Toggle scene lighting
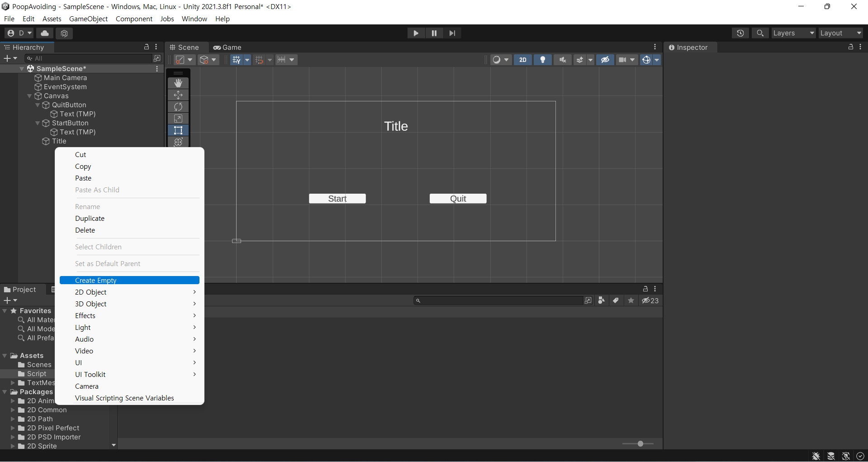Screen dimensions: 868x462 (543, 60)
